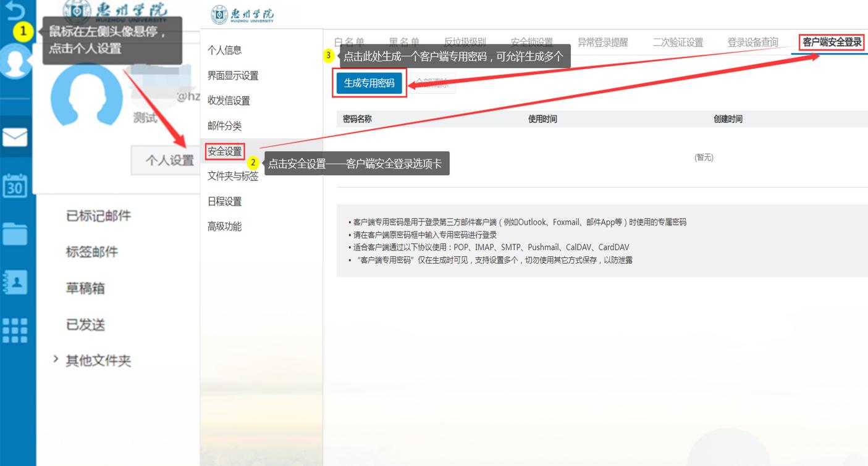Screen dimensions: 868x466
Task: Click the 使用时间 column header
Action: point(542,119)
